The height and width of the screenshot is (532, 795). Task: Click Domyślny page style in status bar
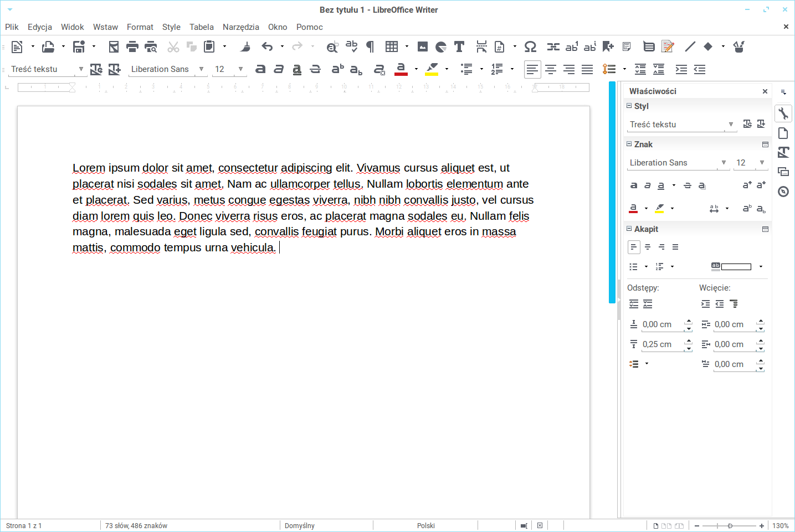point(300,526)
